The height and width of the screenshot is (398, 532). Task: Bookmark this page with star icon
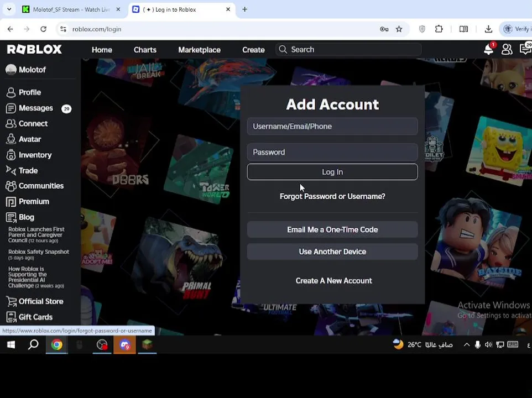tap(399, 29)
